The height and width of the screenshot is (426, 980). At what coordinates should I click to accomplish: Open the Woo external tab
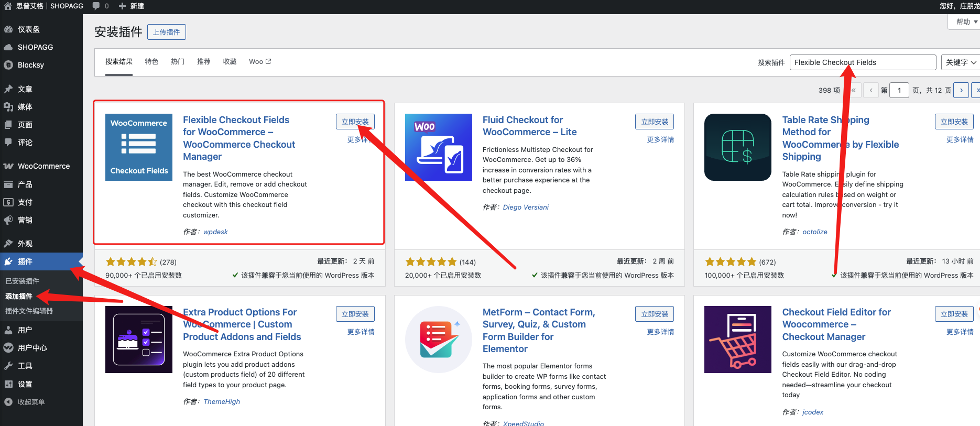pos(260,62)
